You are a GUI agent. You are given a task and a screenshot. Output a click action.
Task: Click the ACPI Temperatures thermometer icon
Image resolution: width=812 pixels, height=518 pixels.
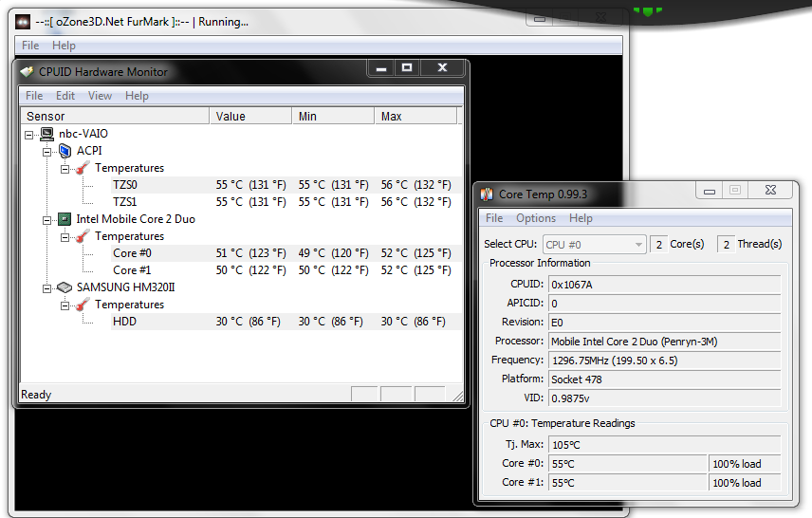pos(83,168)
